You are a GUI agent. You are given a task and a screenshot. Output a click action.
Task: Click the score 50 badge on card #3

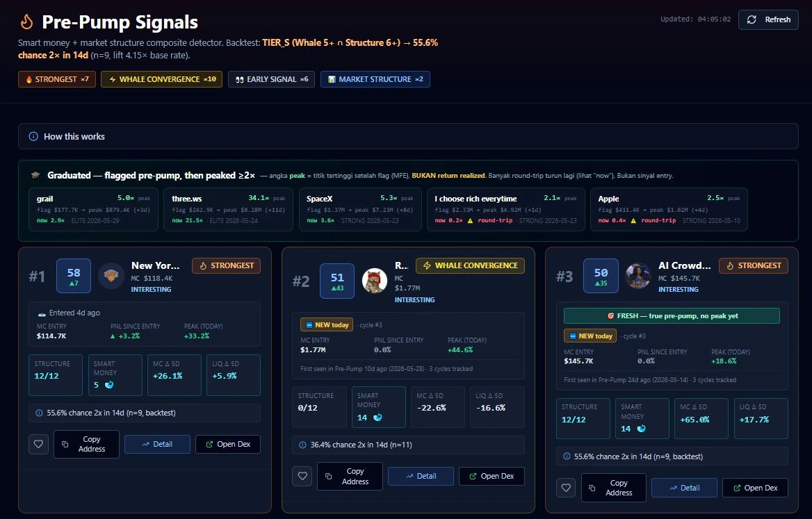click(601, 276)
